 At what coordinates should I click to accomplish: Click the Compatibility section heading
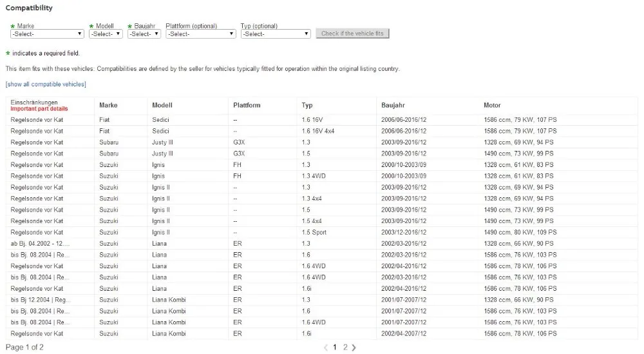coord(29,8)
